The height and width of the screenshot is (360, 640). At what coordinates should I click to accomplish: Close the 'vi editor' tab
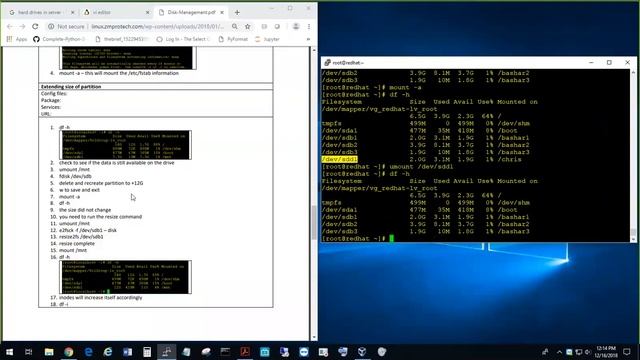[148, 13]
